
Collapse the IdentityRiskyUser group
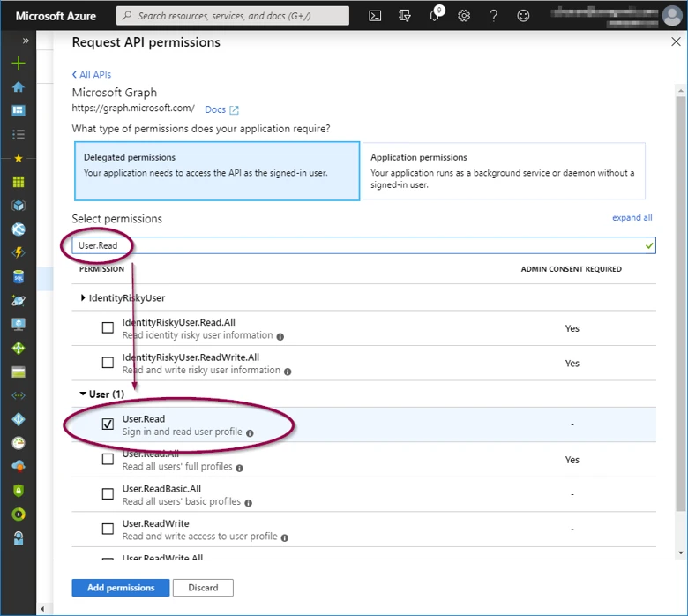pyautogui.click(x=83, y=297)
